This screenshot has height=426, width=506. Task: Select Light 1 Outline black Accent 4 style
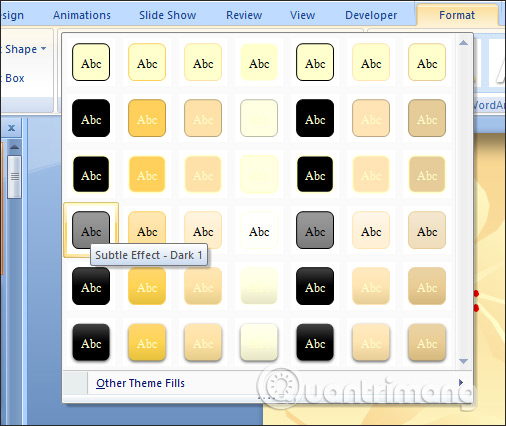pyautogui.click(x=315, y=174)
